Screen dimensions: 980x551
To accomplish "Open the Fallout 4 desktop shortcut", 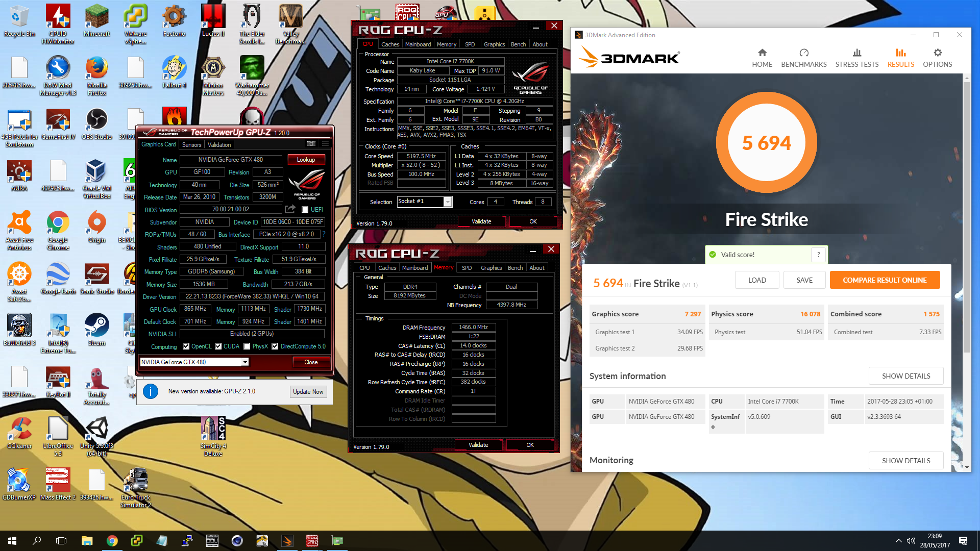I will click(x=174, y=72).
